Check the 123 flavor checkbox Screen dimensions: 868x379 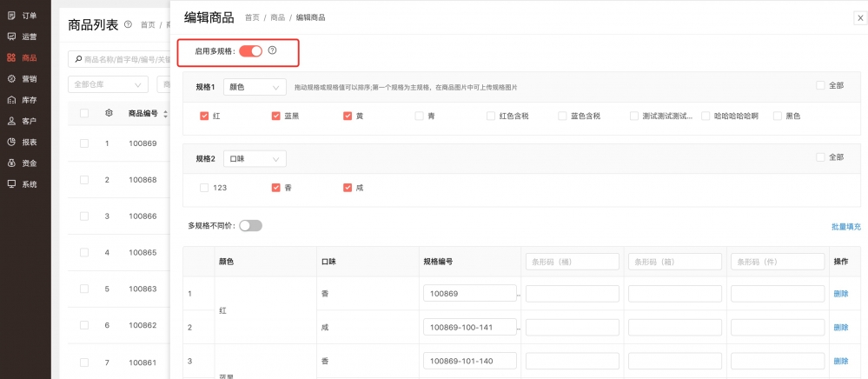click(x=204, y=187)
